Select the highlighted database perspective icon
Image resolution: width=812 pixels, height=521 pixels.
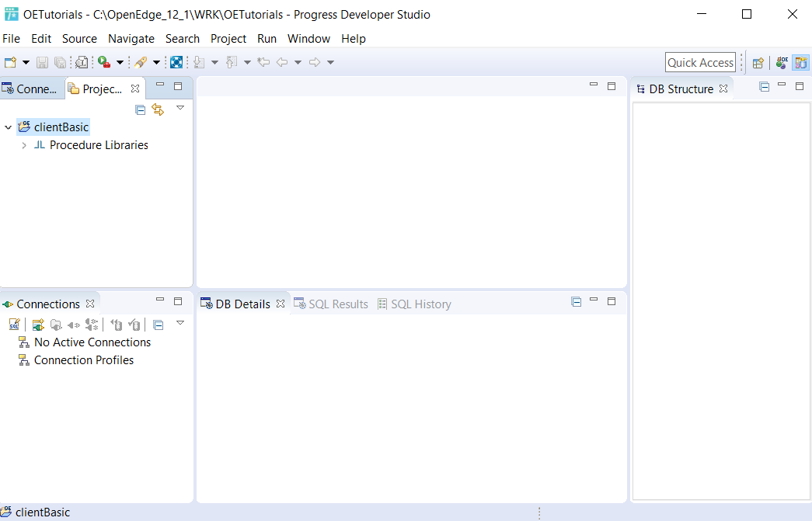800,63
